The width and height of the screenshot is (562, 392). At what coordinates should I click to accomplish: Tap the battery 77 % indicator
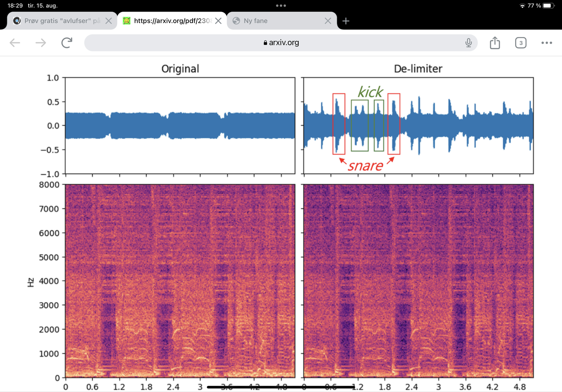(541, 6)
